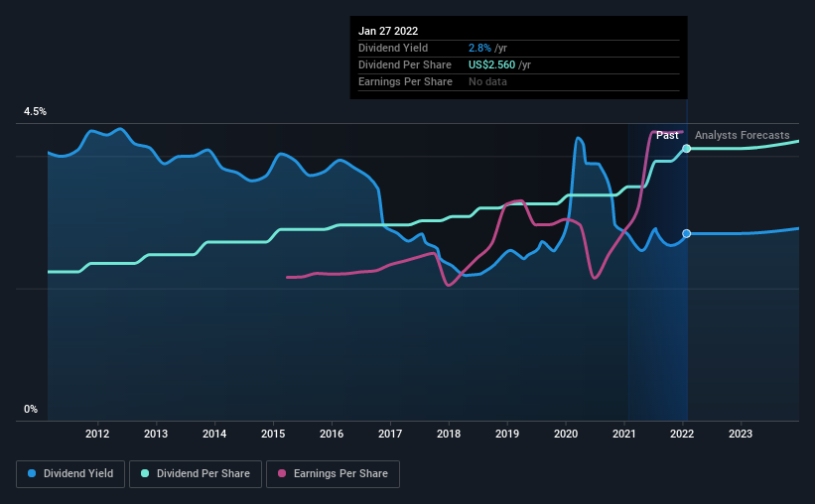Viewport: 815px width, 504px height.
Task: Click the 2.8% dividend yield tooltip value
Action: (x=479, y=48)
